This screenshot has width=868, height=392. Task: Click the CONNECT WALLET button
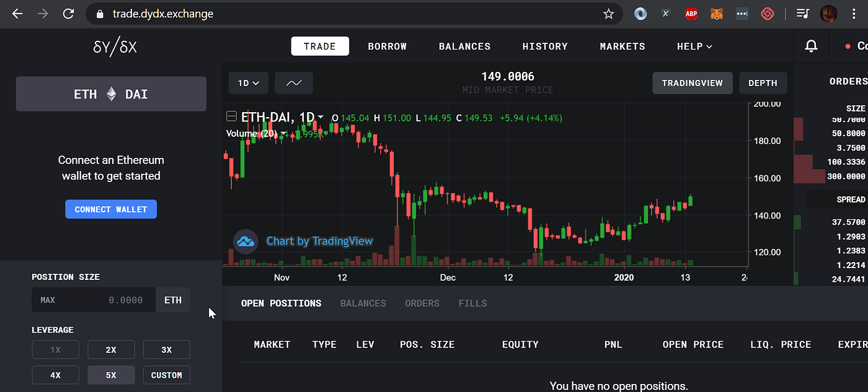point(111,209)
